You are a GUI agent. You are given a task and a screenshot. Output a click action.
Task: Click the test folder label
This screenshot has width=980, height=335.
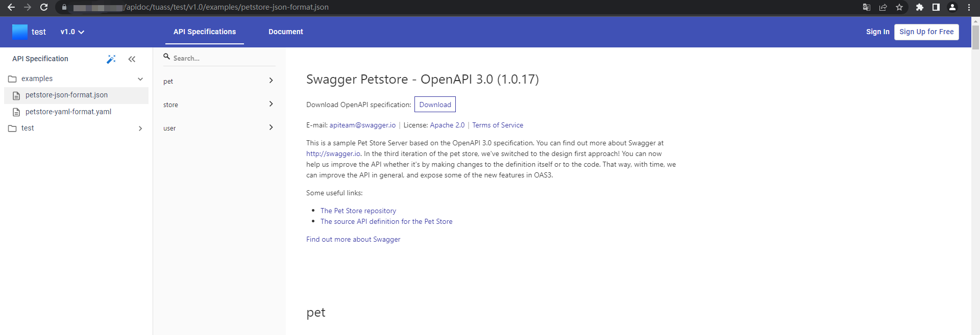pos(28,128)
